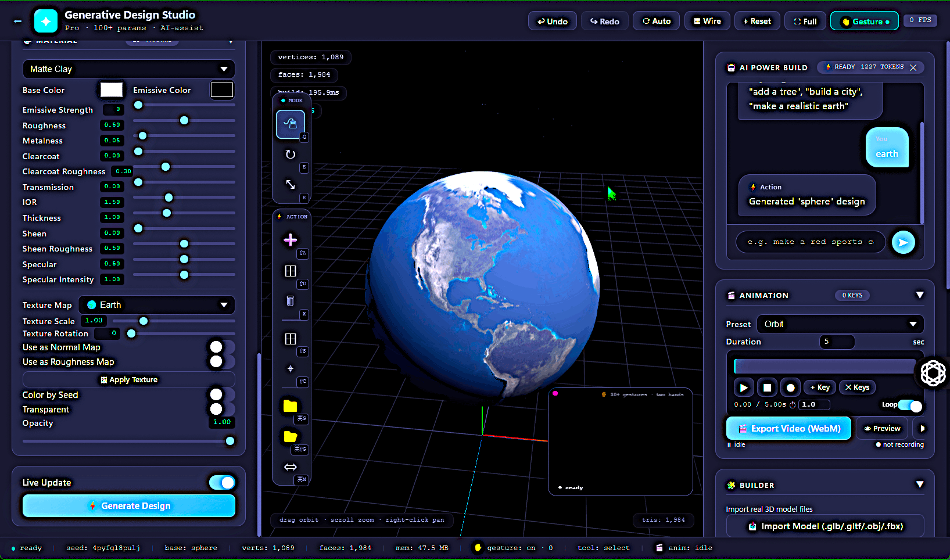
Task: Click the X Keys clear button
Action: tap(858, 387)
